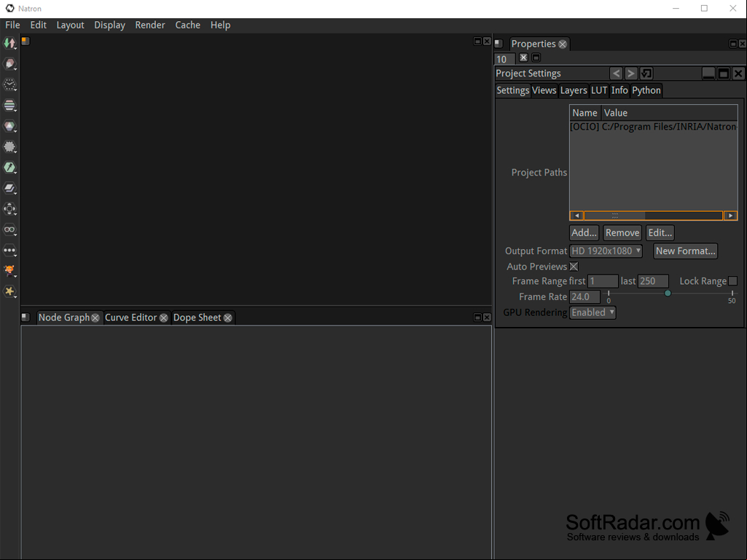Float the viewer pane

click(x=477, y=42)
